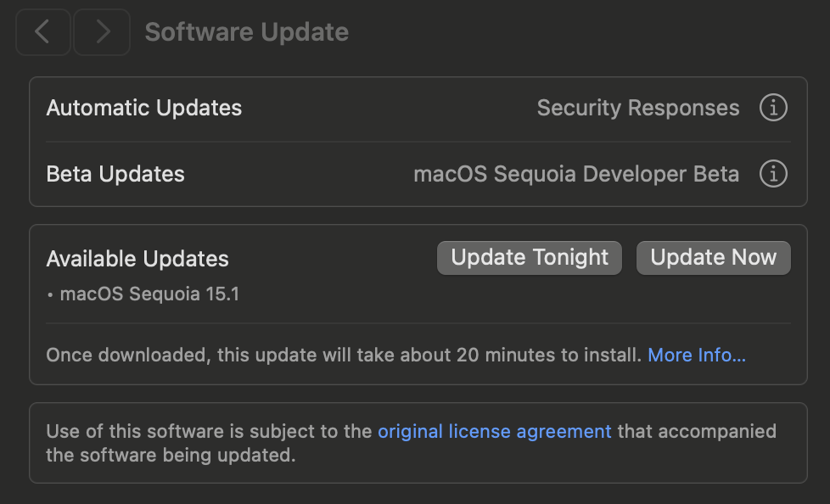
Task: Click the Software Update title
Action: [246, 32]
